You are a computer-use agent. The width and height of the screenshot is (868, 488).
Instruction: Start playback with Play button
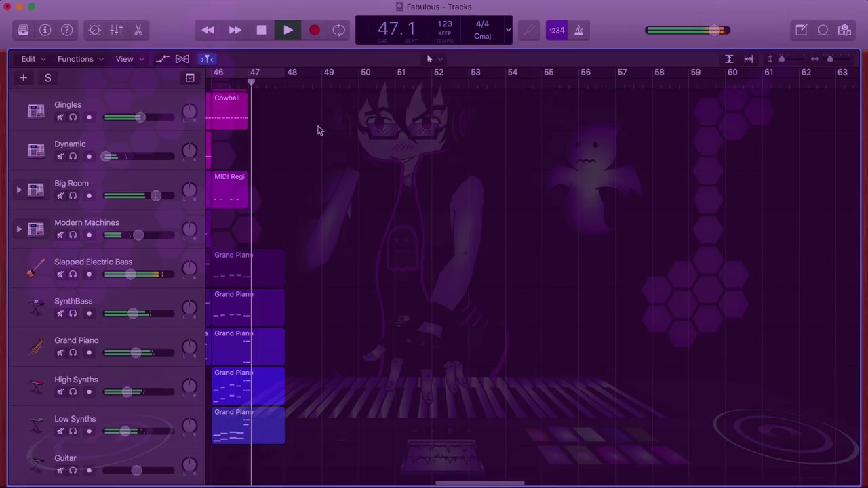[288, 30]
